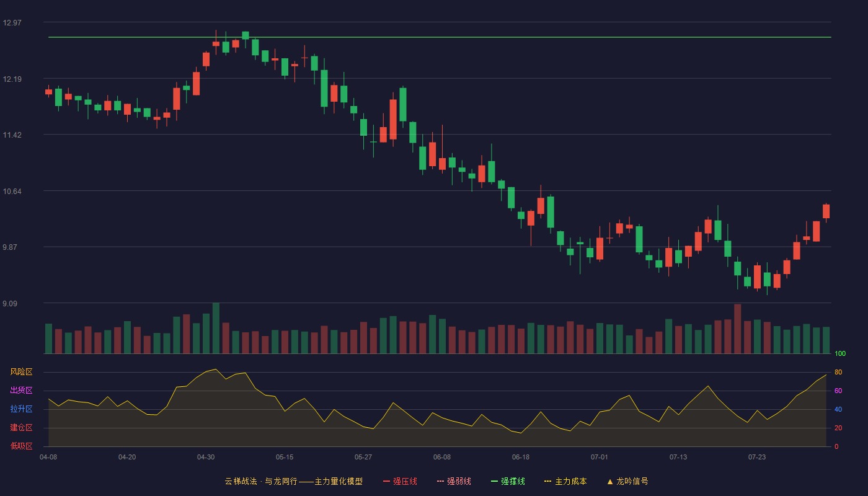Click the 05-27 date label
Viewport: 868px width, 496px height.
point(363,457)
